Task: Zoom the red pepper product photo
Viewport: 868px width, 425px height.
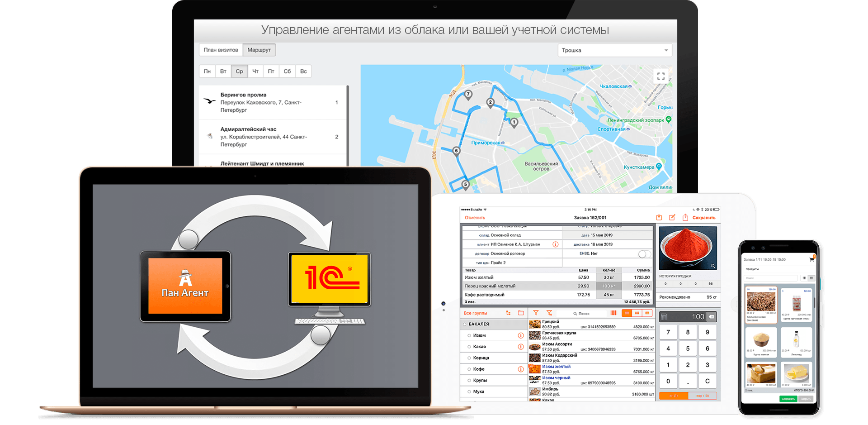Action: pyautogui.click(x=713, y=266)
